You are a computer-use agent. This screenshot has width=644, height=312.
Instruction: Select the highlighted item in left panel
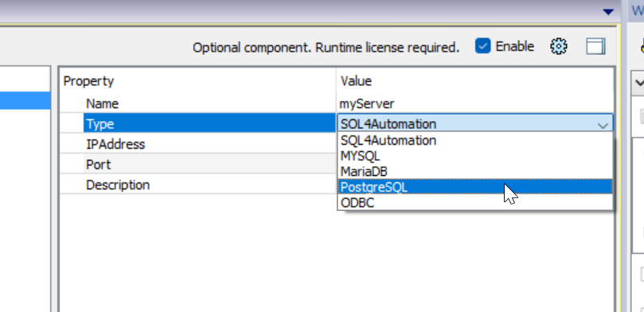(x=25, y=100)
